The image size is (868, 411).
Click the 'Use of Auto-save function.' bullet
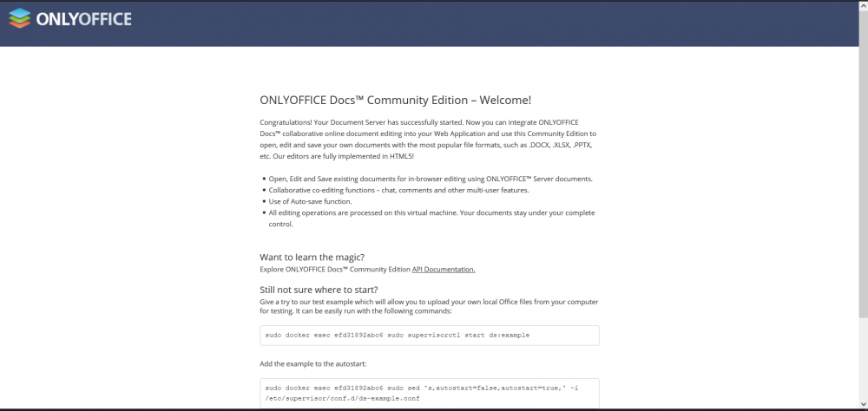(x=310, y=201)
